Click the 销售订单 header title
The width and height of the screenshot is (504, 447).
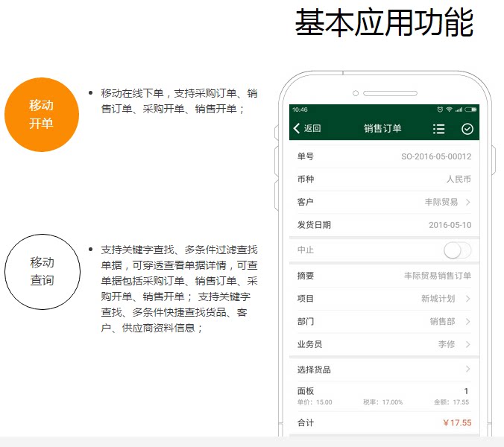click(382, 128)
